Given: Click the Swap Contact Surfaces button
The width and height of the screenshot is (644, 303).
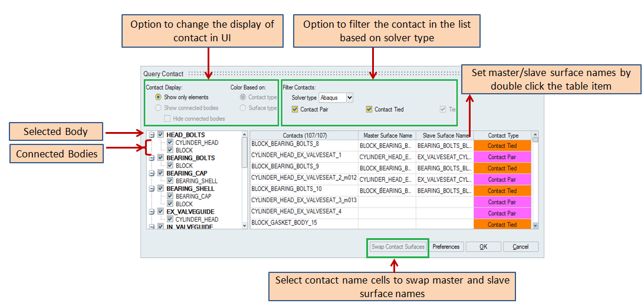Looking at the screenshot, I should tap(397, 247).
